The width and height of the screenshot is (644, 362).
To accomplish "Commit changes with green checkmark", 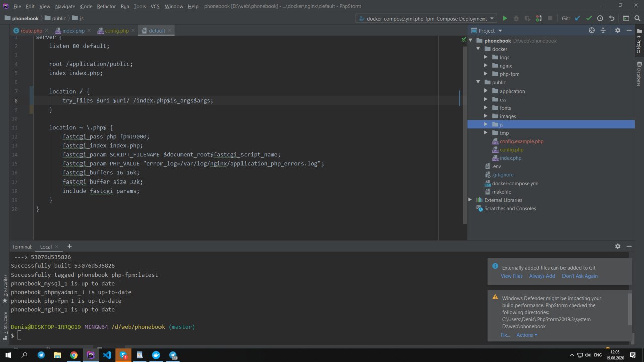I will 589,18.
